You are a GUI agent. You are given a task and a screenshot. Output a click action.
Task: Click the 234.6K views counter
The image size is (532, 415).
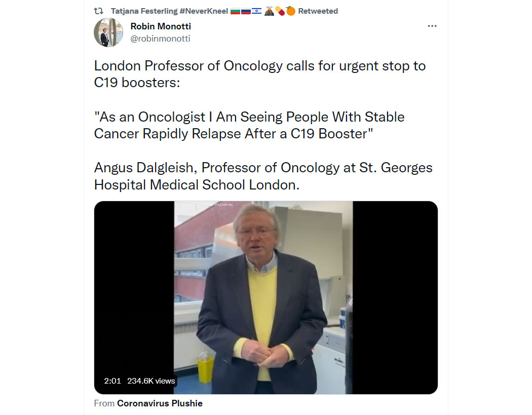(x=151, y=381)
